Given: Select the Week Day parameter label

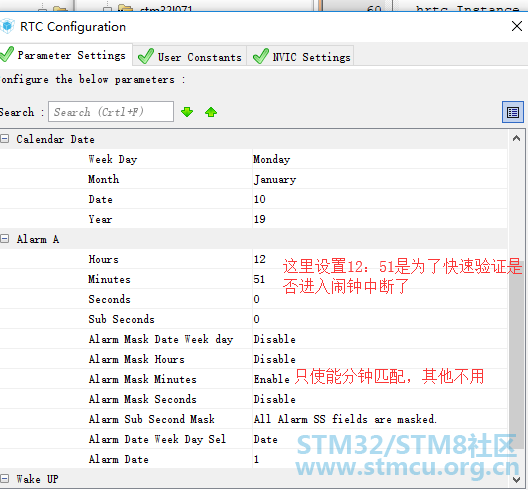Looking at the screenshot, I should pyautogui.click(x=112, y=159).
